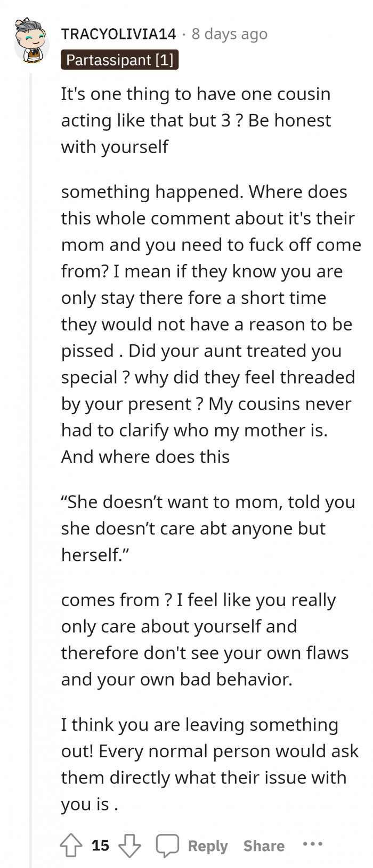Upvote the comment by TRACYOLIVIA14
The width and height of the screenshot is (373, 868).
click(71, 845)
